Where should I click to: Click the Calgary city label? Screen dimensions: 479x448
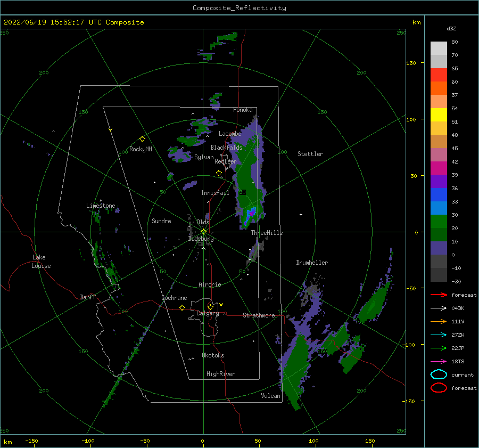(x=208, y=313)
